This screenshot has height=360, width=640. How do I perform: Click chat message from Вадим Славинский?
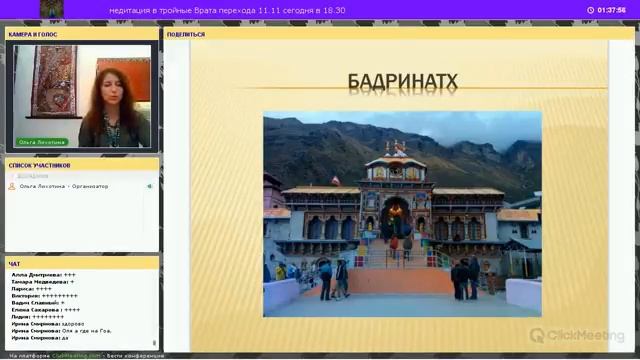click(x=38, y=303)
